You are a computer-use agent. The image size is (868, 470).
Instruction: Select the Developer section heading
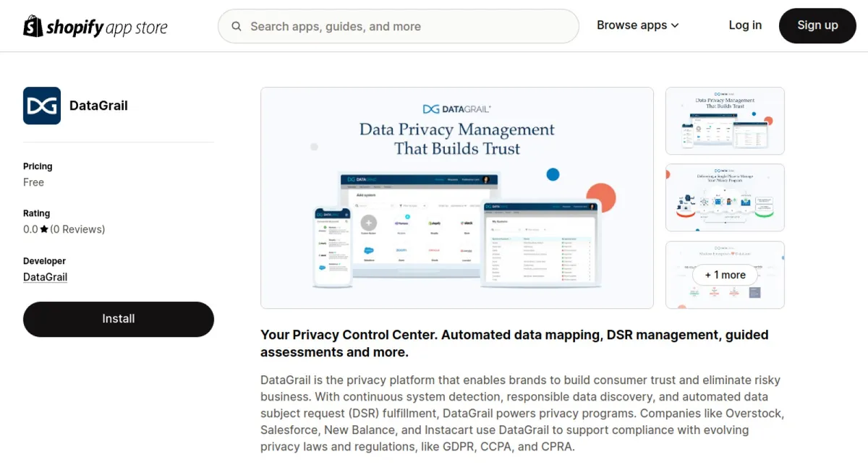44,261
